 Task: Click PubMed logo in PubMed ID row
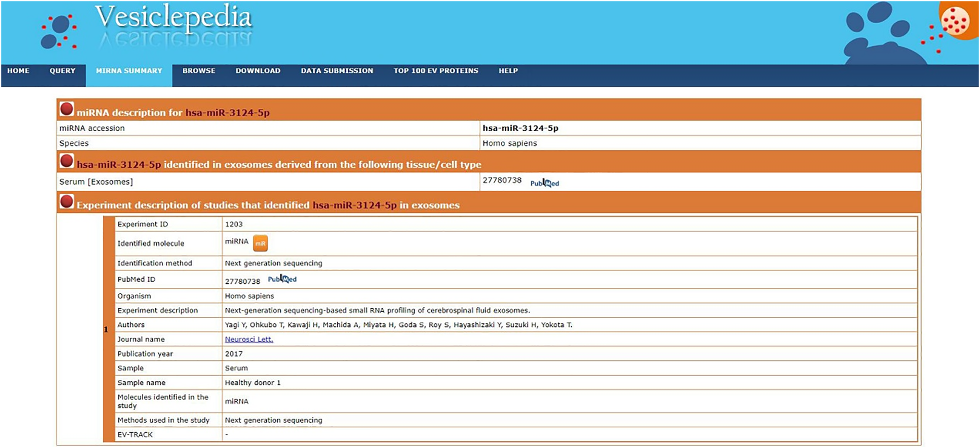(282, 279)
